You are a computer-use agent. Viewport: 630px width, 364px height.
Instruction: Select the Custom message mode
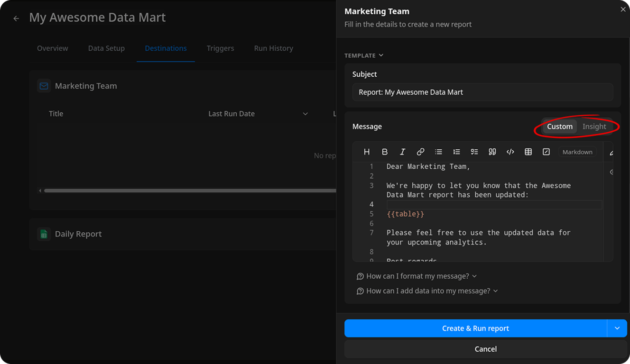coord(560,127)
